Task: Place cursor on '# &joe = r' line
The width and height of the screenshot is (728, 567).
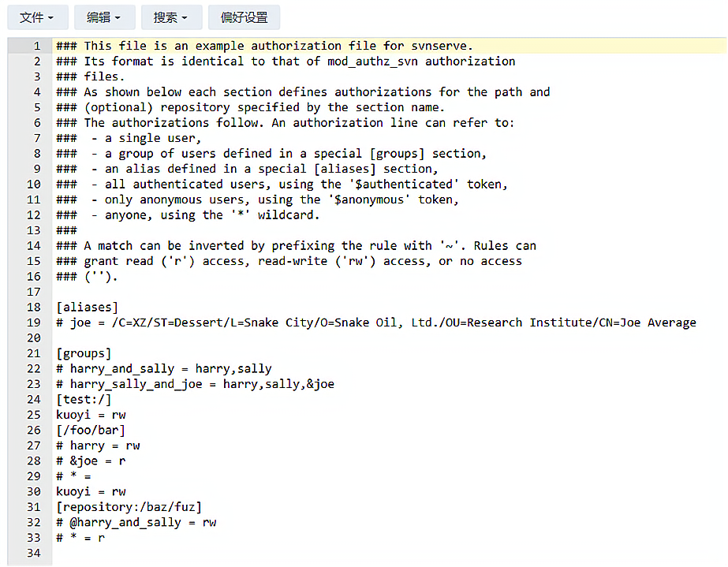Action: [x=91, y=461]
